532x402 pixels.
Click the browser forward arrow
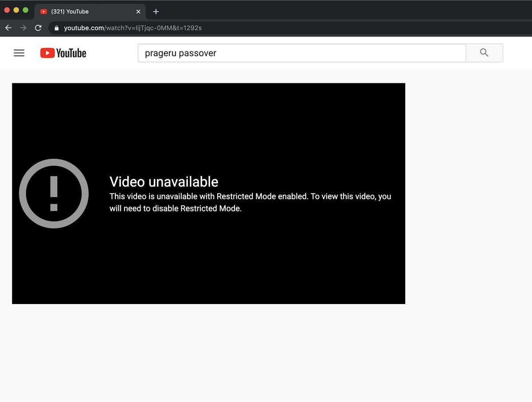click(x=23, y=28)
